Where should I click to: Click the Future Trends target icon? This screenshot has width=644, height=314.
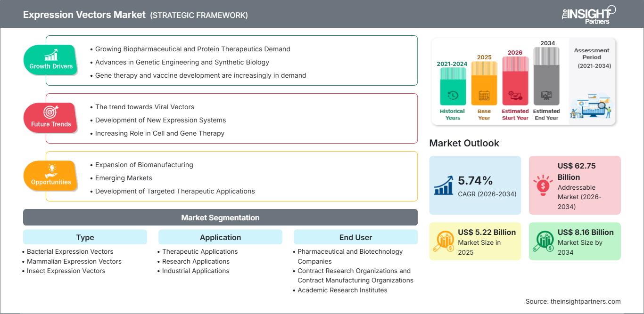click(50, 113)
